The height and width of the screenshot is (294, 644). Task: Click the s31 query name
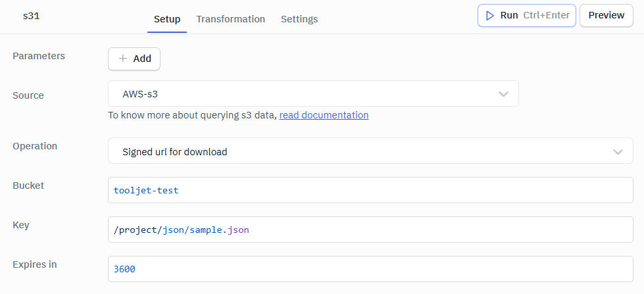[x=32, y=15]
